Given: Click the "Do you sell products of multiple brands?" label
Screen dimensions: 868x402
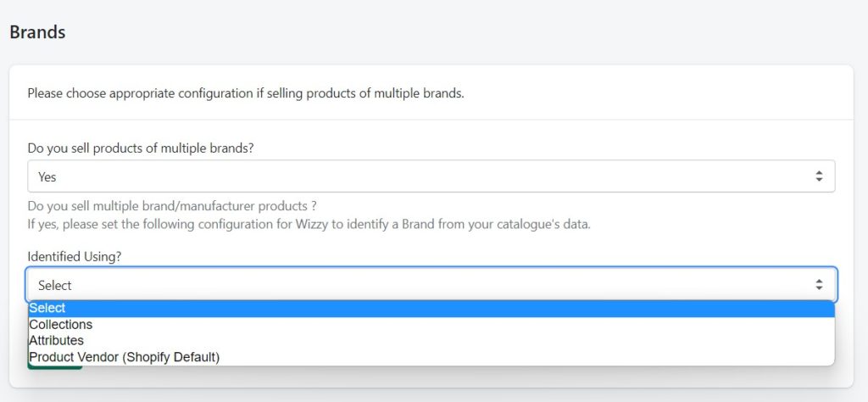Looking at the screenshot, I should [x=141, y=148].
